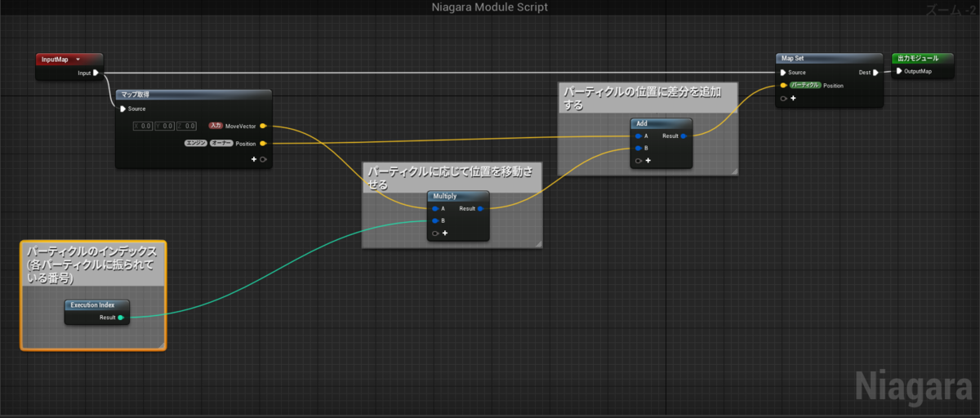This screenshot has height=418, width=980.
Task: Click the OutputMap input pin
Action: tap(900, 71)
